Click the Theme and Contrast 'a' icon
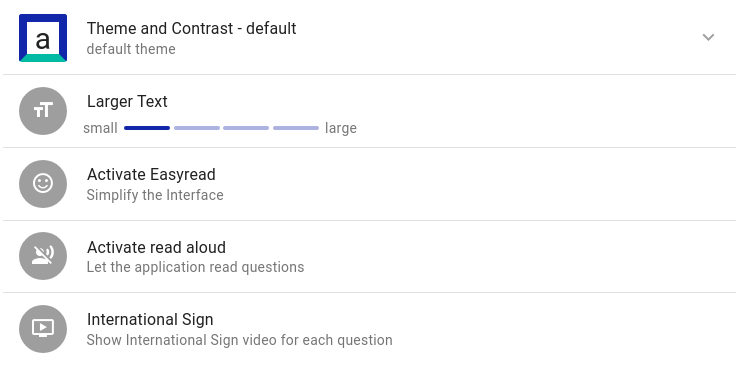 click(x=43, y=38)
